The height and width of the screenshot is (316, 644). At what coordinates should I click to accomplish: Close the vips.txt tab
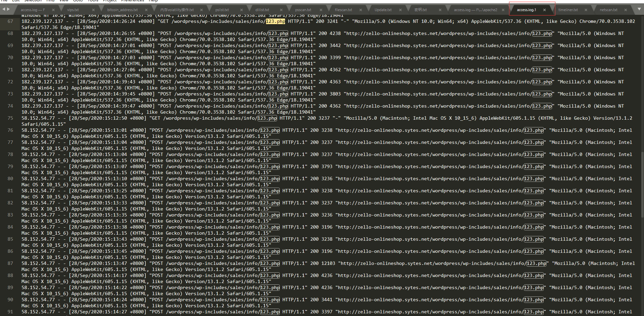(x=94, y=10)
